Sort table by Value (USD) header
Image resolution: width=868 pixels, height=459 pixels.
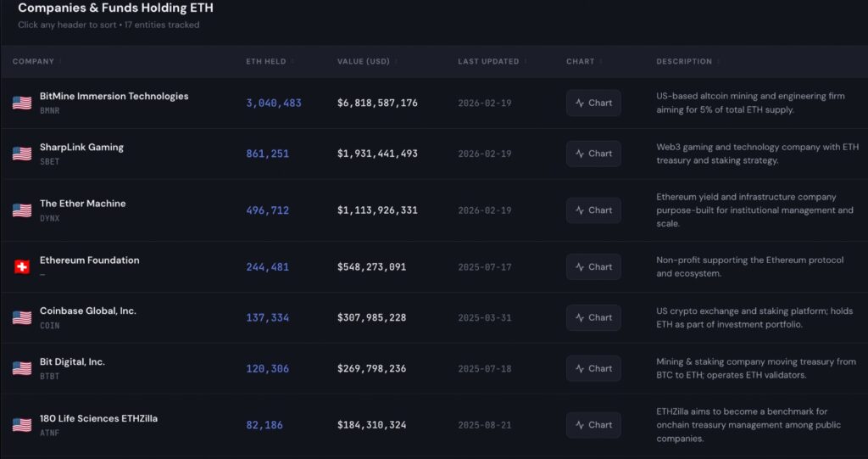[364, 62]
